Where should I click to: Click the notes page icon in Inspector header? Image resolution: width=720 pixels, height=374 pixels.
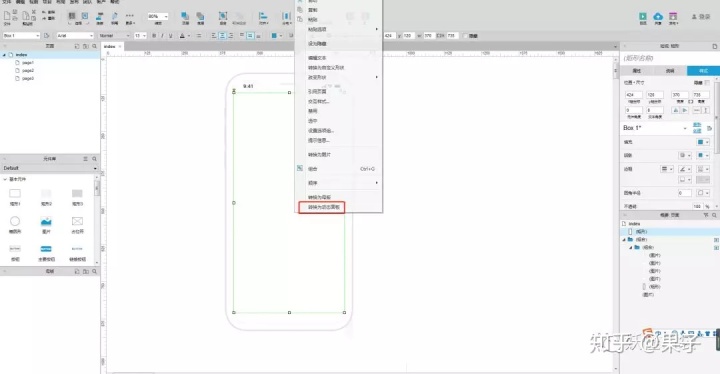(x=714, y=46)
